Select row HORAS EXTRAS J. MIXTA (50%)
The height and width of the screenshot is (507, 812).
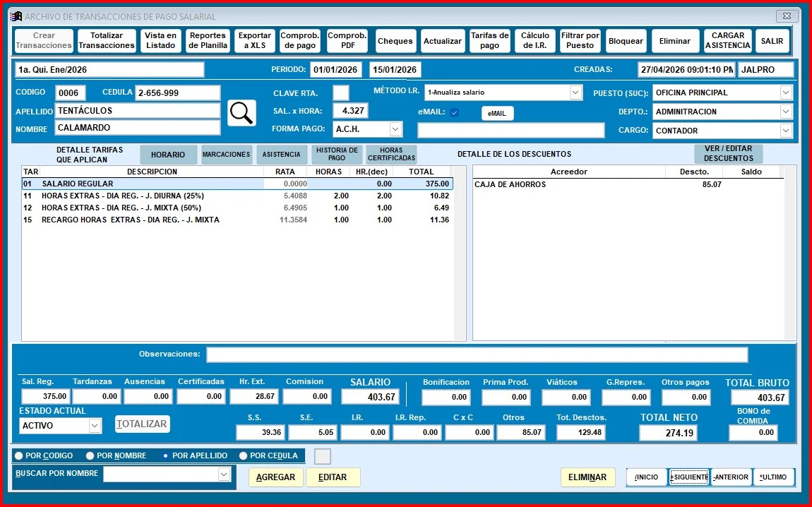[237, 208]
